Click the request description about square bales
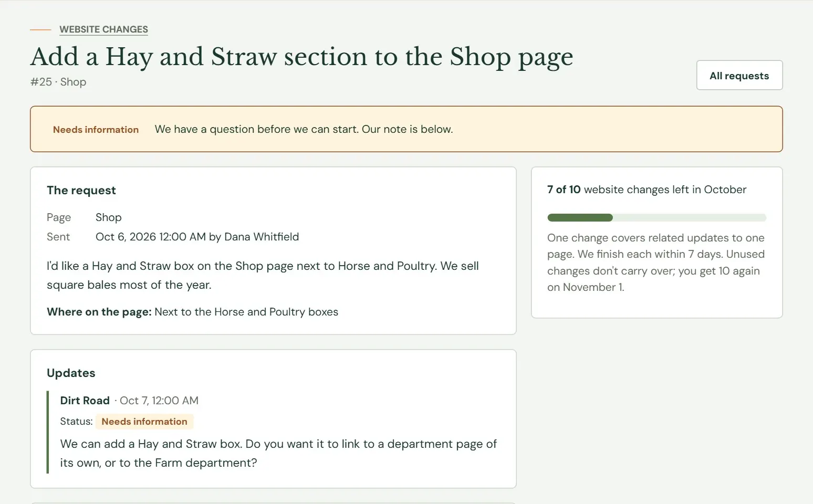The height and width of the screenshot is (504, 813). (x=263, y=275)
